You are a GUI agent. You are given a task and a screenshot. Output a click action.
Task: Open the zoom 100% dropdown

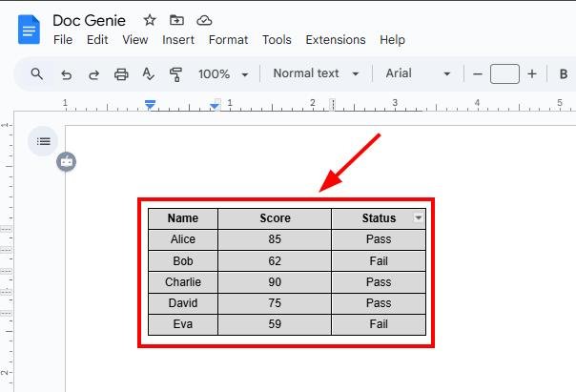[x=223, y=74]
